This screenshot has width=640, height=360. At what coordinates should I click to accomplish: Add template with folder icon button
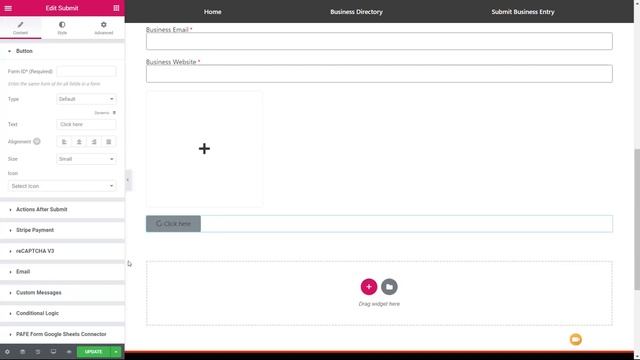tap(389, 287)
